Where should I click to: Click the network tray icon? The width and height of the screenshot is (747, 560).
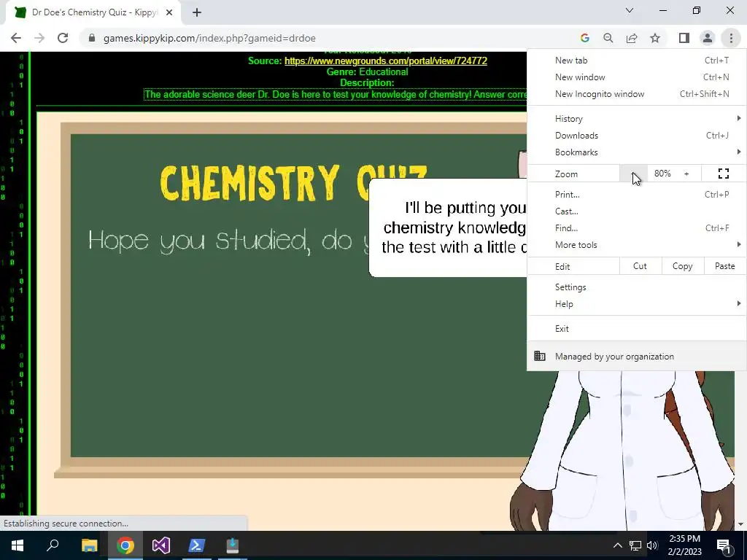pos(635,545)
